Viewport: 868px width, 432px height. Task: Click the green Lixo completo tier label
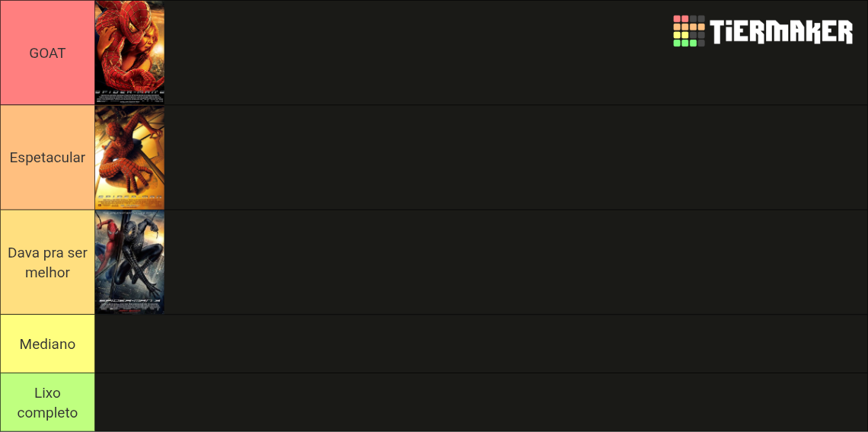[48, 402]
